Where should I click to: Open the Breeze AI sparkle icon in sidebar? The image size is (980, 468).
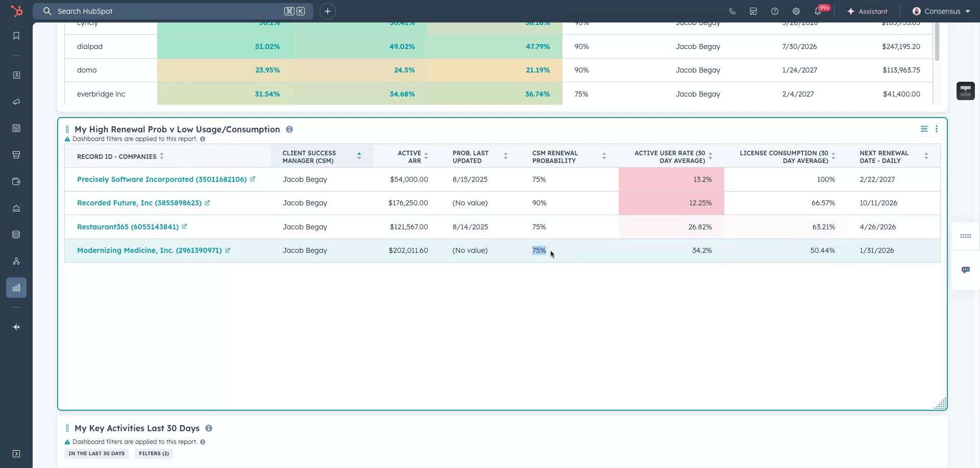[x=16, y=327]
